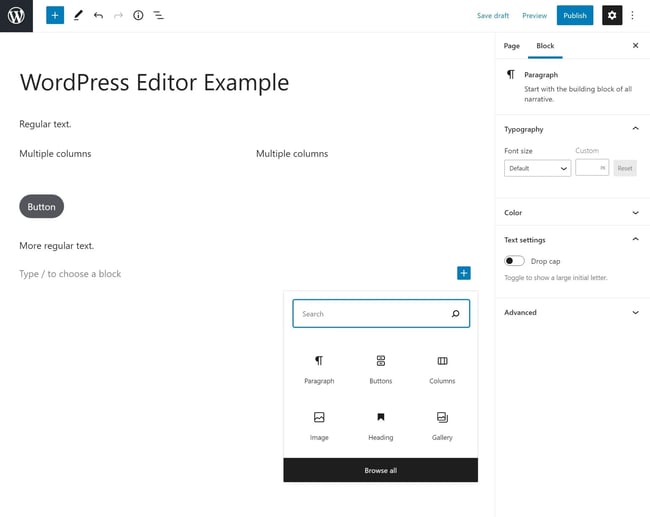The height and width of the screenshot is (517, 650).
Task: Open the Font size dropdown
Action: (537, 168)
